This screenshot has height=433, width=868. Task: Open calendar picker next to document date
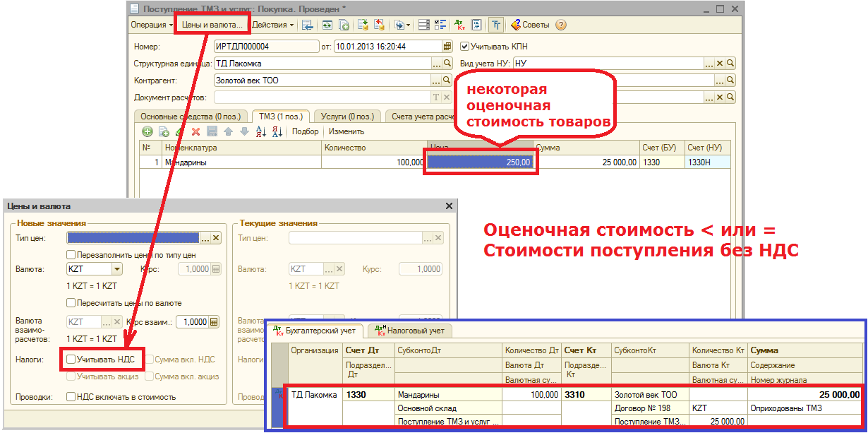click(447, 47)
